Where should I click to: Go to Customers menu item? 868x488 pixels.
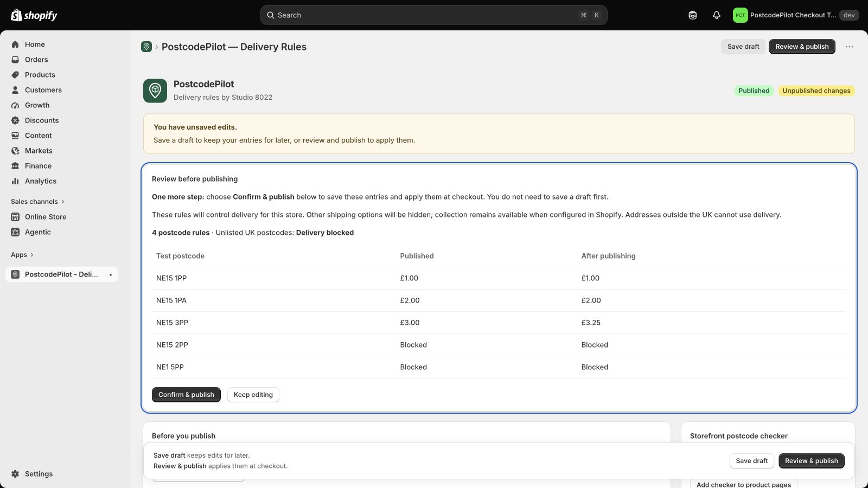[43, 90]
